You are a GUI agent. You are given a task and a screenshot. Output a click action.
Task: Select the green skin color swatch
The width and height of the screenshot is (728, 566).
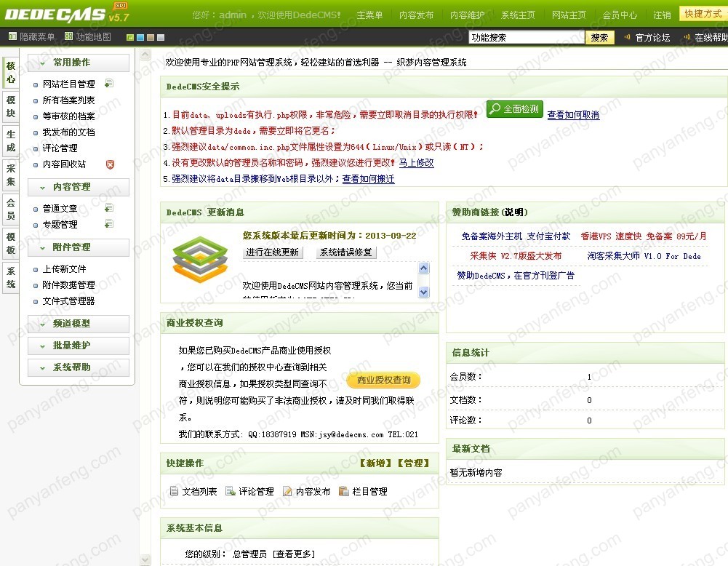click(x=130, y=37)
